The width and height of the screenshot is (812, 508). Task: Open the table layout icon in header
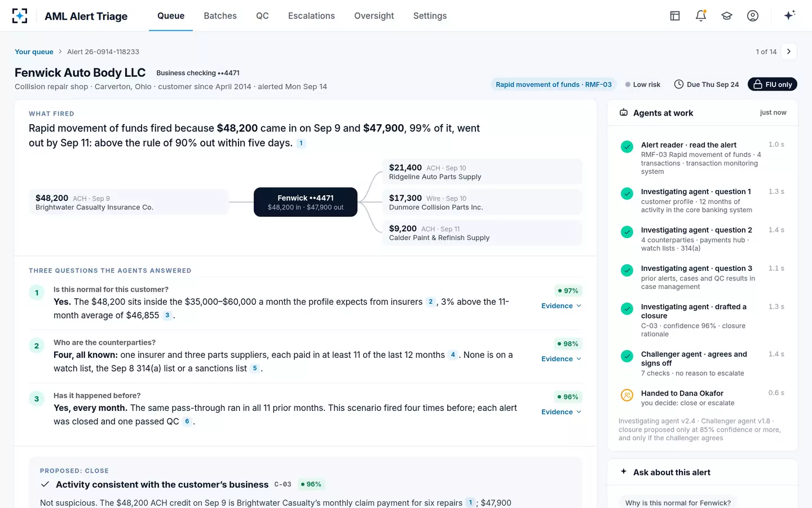(675, 16)
